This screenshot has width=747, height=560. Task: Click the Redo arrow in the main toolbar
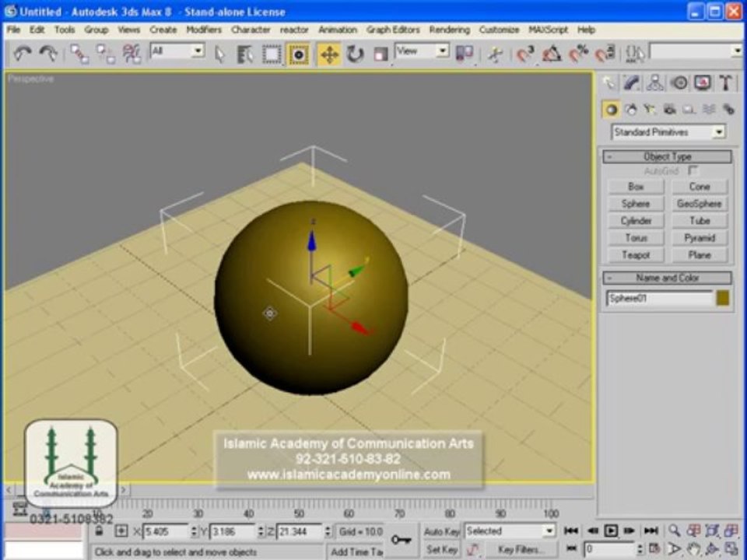click(x=48, y=54)
